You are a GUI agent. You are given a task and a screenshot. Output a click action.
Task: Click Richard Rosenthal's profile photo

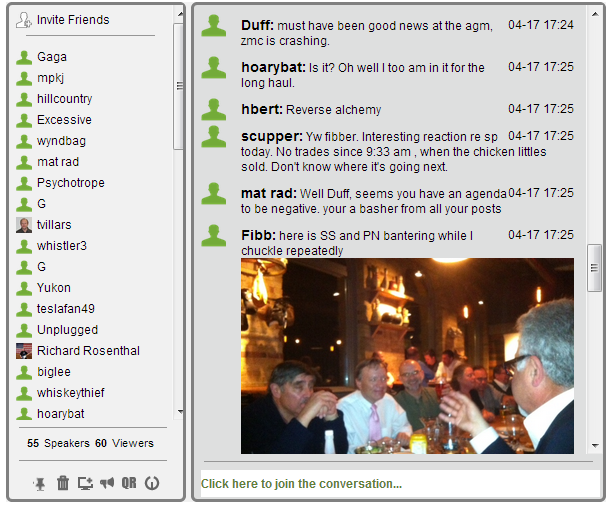[24, 351]
